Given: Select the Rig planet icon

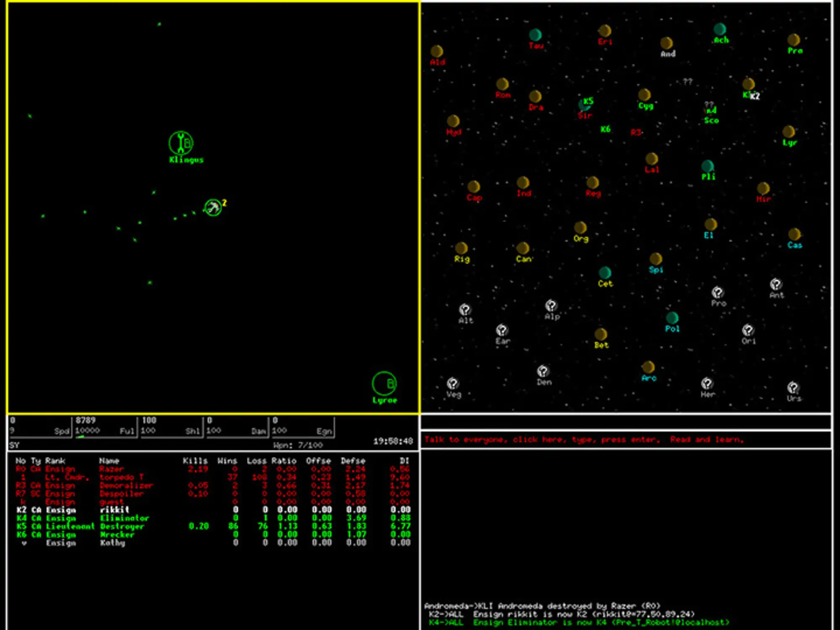Looking at the screenshot, I should (x=461, y=248).
